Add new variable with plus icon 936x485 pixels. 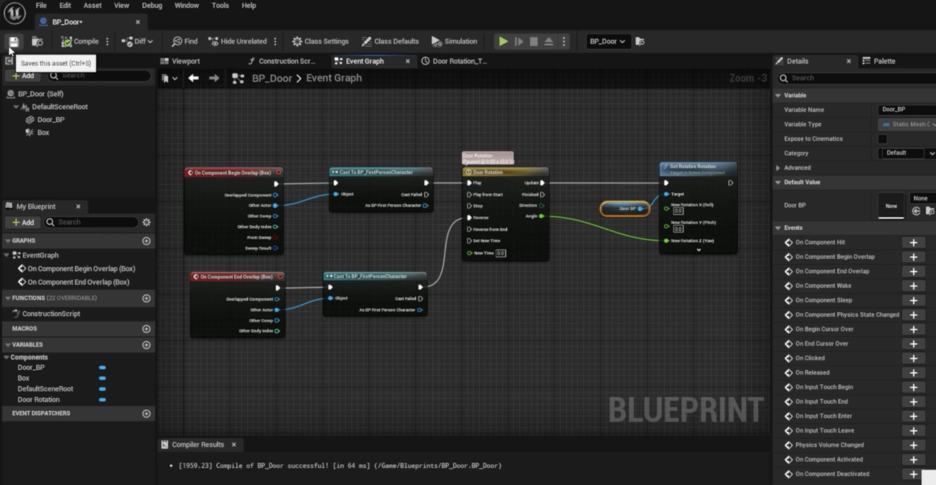146,345
